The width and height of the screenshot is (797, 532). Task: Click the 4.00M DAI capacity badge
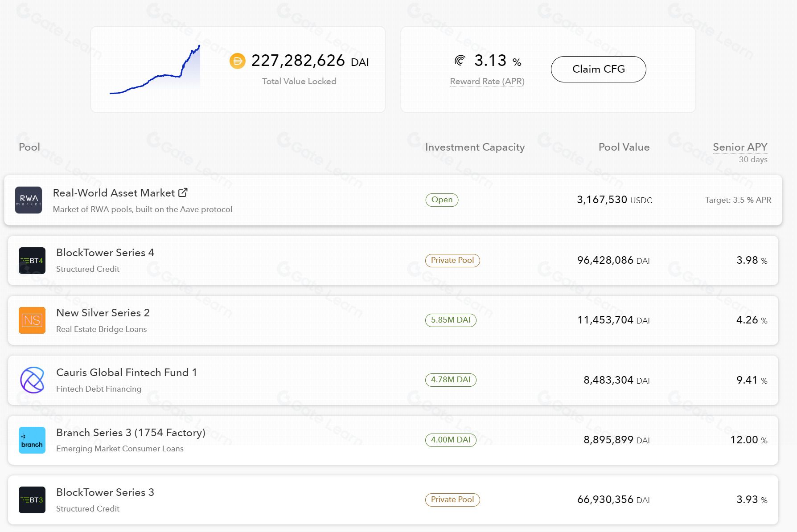click(451, 440)
